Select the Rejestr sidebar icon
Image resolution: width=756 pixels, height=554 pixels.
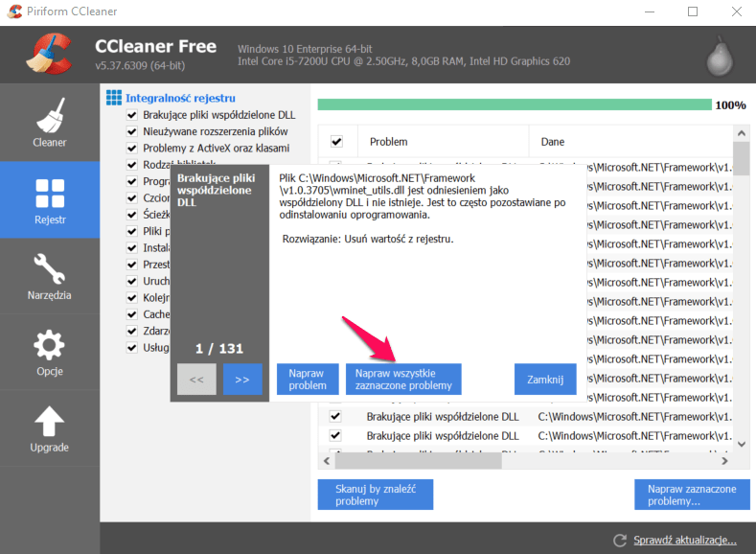(x=49, y=199)
